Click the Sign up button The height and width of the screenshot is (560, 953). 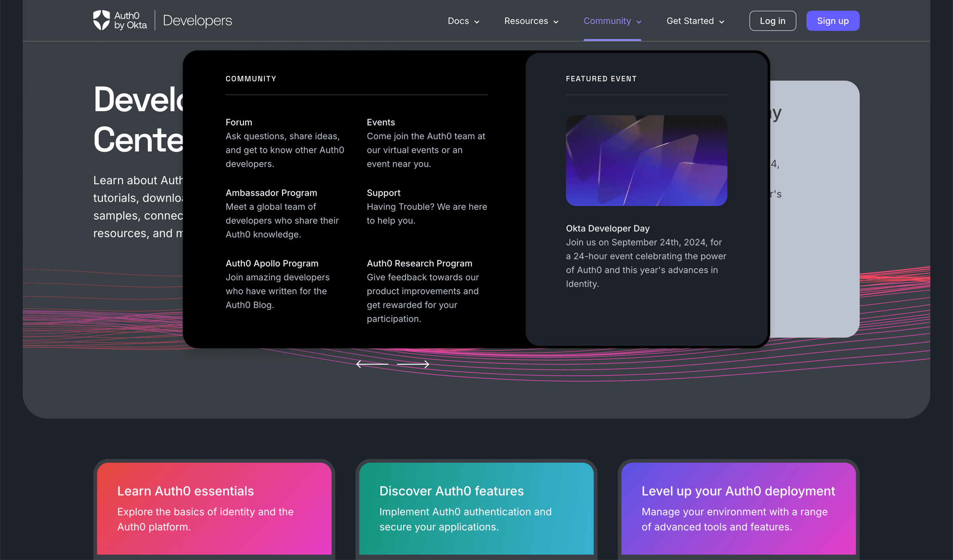click(833, 21)
